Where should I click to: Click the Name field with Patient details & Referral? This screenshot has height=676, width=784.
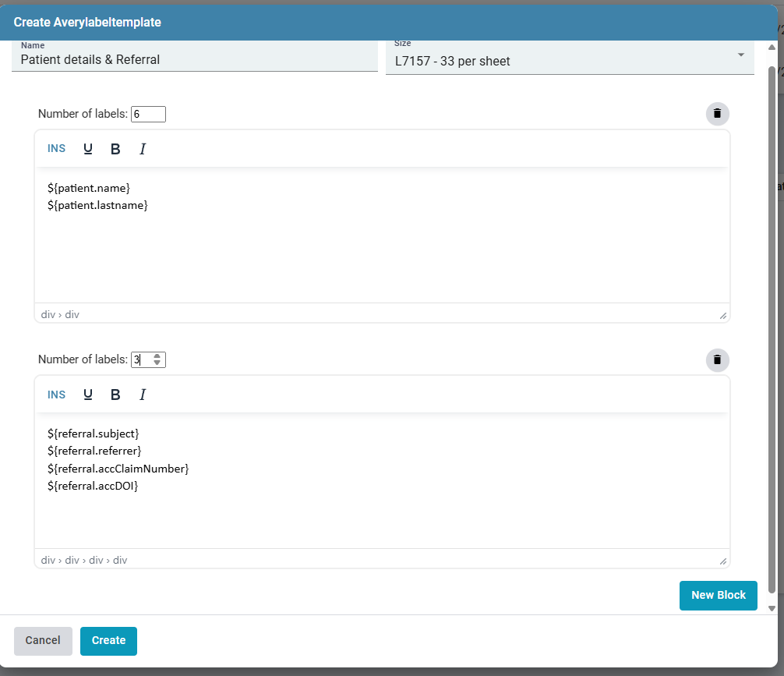[195, 59]
